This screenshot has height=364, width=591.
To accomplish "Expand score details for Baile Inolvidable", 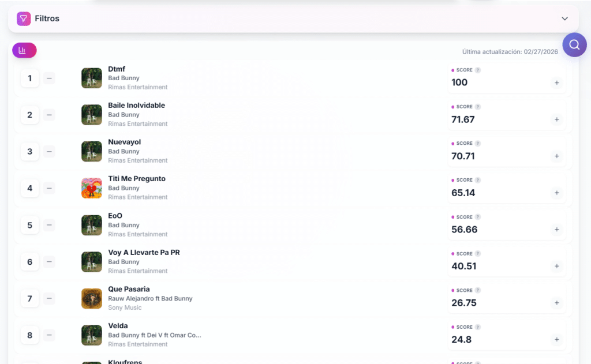I will tap(556, 119).
